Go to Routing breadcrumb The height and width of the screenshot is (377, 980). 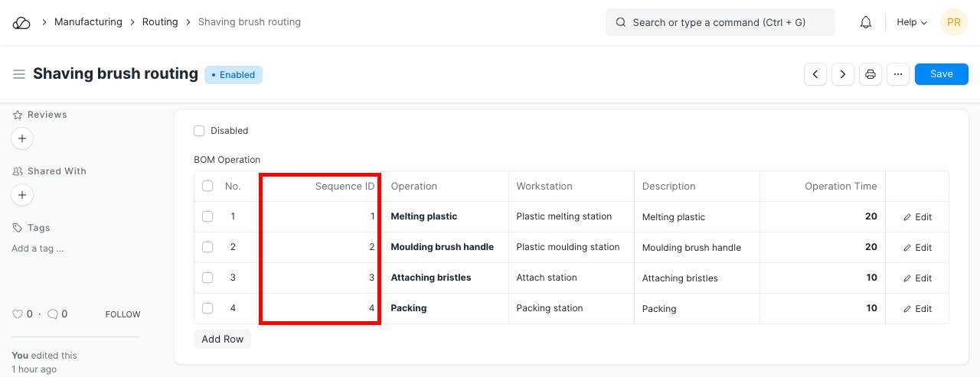pyautogui.click(x=160, y=22)
